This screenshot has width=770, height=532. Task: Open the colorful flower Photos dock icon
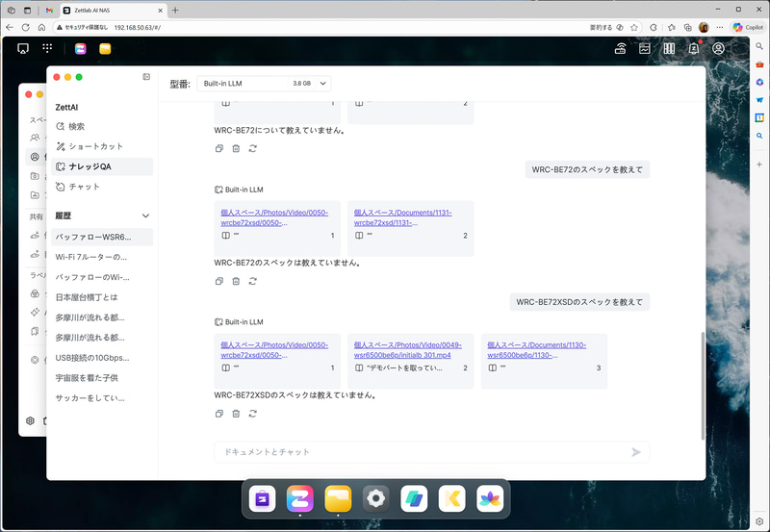click(x=490, y=498)
